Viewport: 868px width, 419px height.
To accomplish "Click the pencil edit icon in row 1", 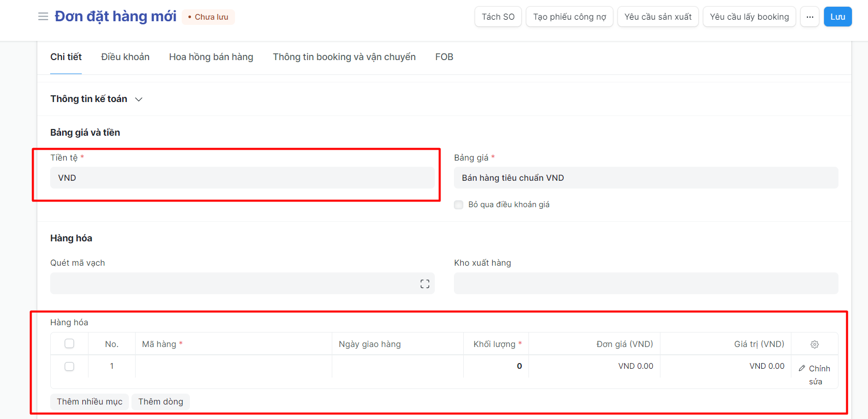I will [802, 368].
